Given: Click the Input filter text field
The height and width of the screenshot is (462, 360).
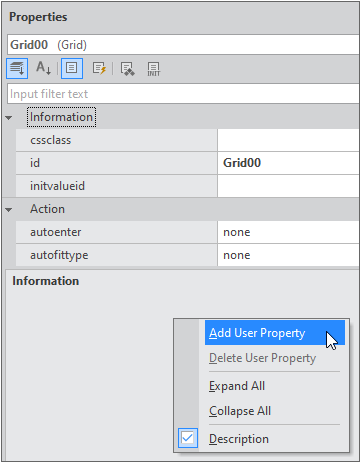Looking at the screenshot, I should click(183, 94).
